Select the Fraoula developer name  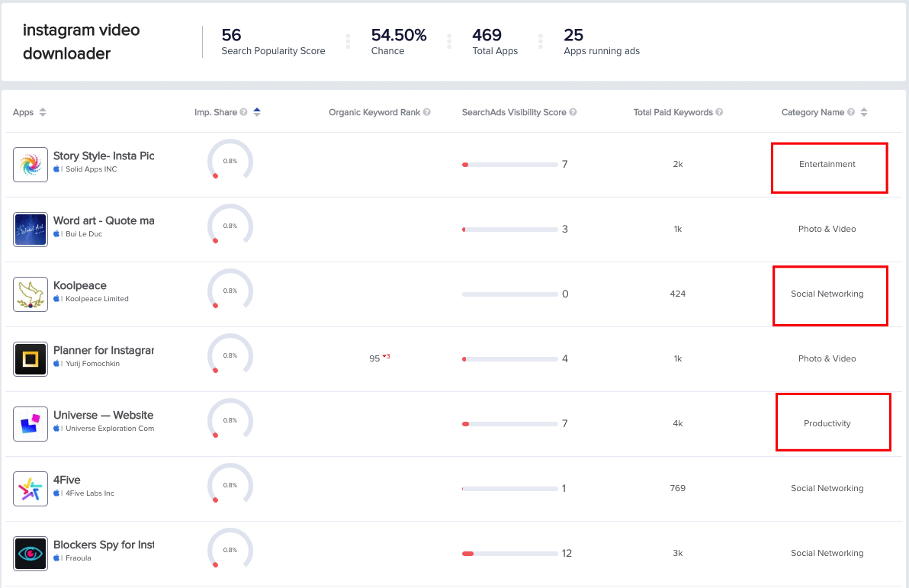(79, 558)
